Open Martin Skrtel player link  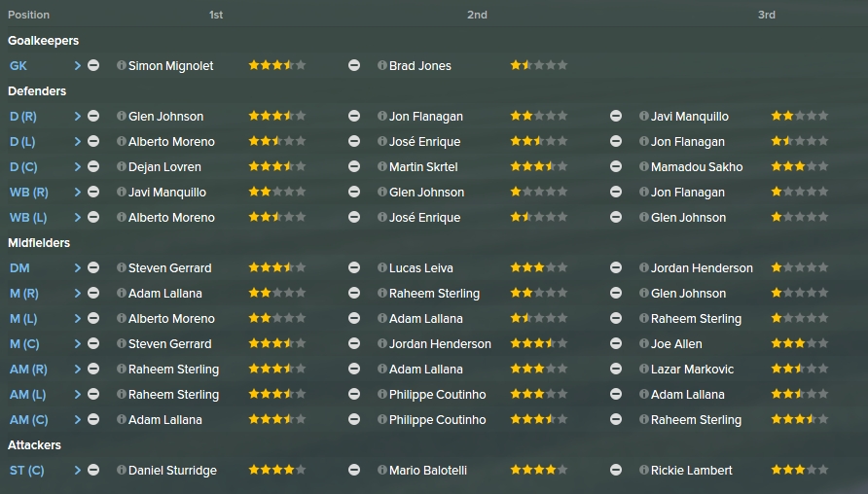tap(423, 166)
